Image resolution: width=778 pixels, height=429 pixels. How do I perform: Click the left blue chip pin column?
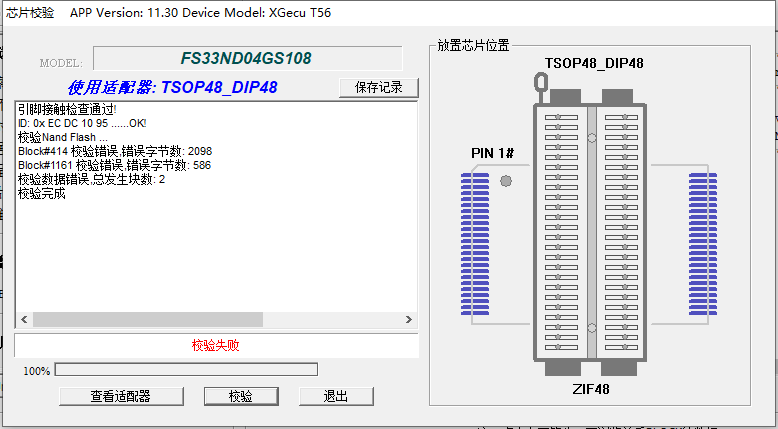coord(475,245)
